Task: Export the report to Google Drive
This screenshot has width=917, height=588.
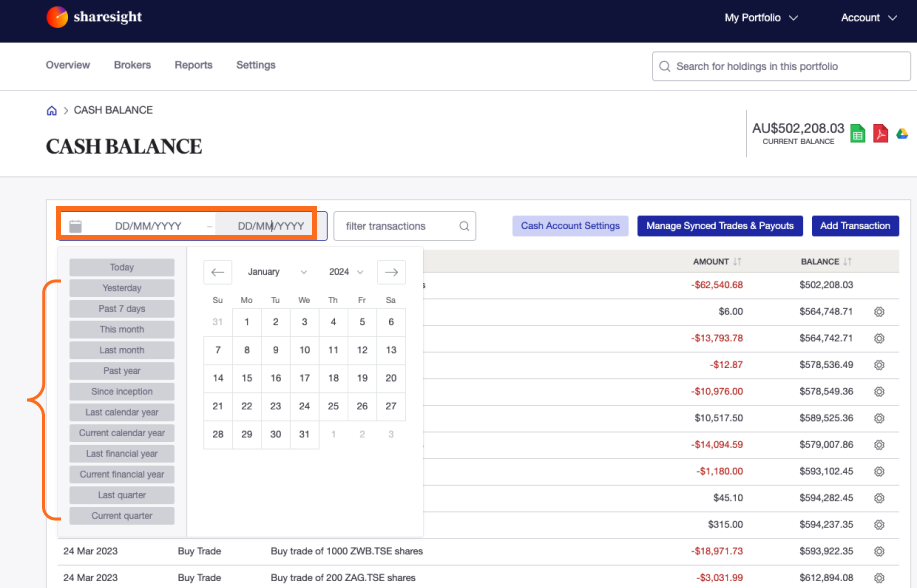Action: tap(902, 133)
